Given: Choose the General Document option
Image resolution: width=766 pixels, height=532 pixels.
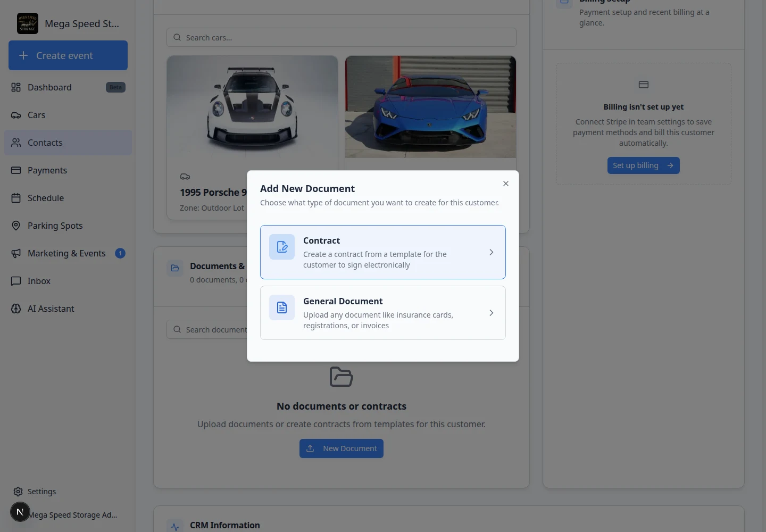Looking at the screenshot, I should coord(383,313).
